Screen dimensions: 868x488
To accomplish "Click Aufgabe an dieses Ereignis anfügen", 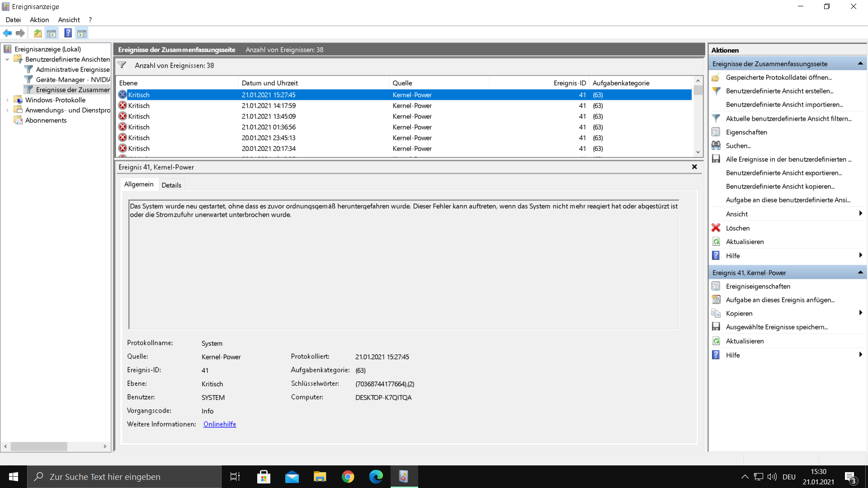I will tap(780, 300).
